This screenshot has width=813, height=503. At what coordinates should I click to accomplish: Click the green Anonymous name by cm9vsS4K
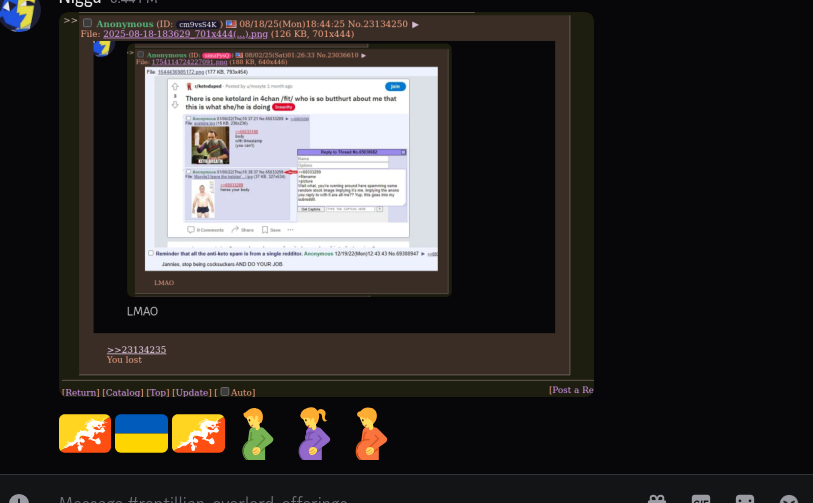click(124, 24)
